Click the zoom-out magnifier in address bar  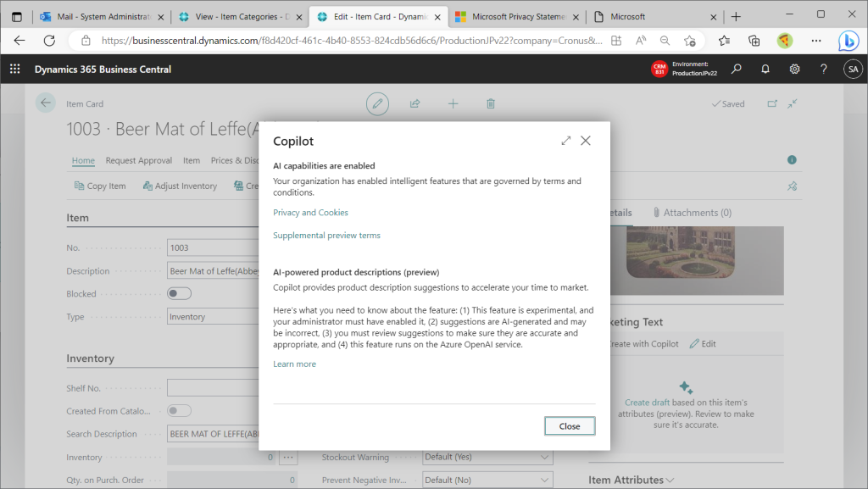click(665, 41)
